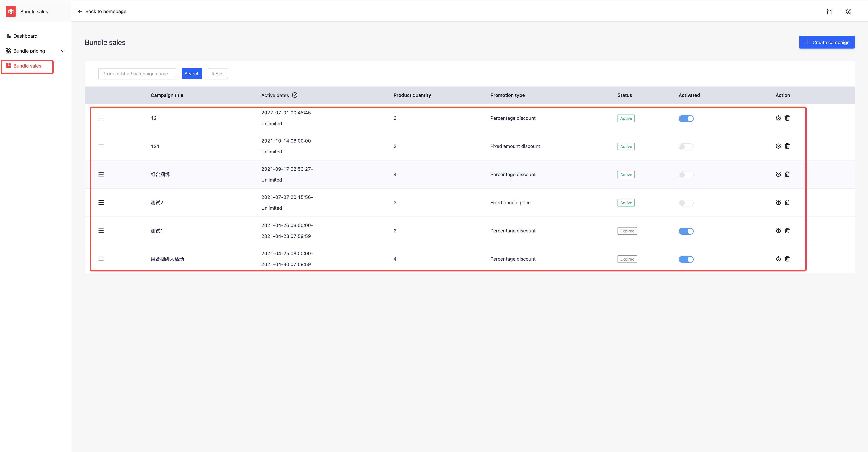Open Dashboard in the sidebar
The width and height of the screenshot is (868, 452).
[22, 36]
